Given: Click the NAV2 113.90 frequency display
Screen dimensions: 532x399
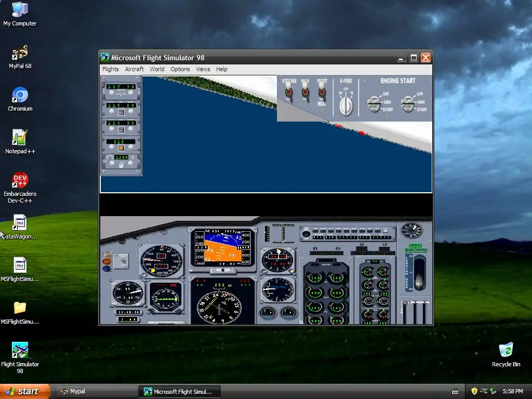Looking at the screenshot, I should click(x=121, y=123).
